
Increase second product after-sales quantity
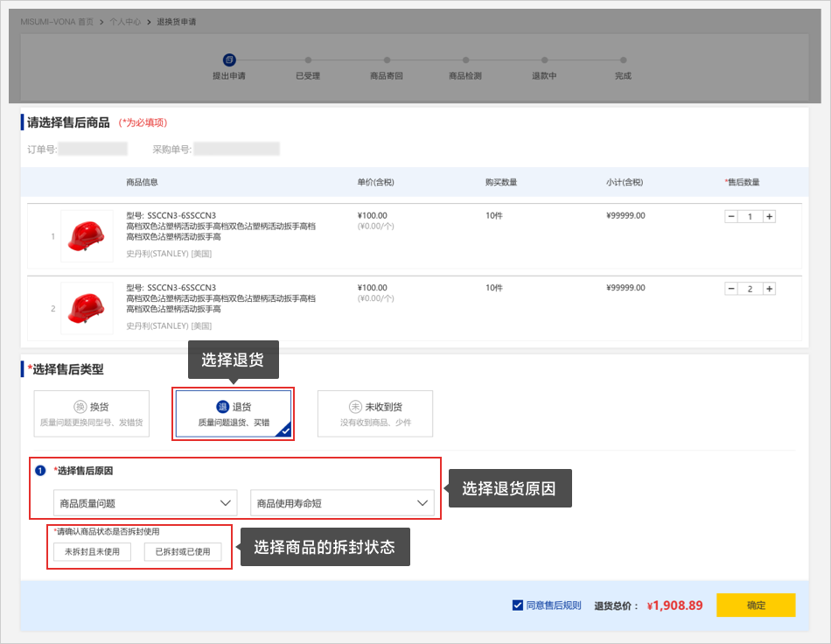point(769,289)
